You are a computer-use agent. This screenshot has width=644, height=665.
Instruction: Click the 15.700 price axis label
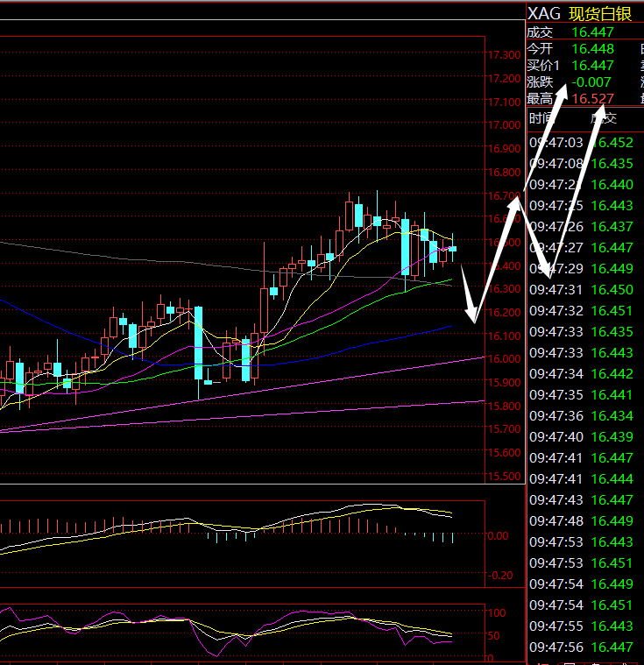(504, 429)
